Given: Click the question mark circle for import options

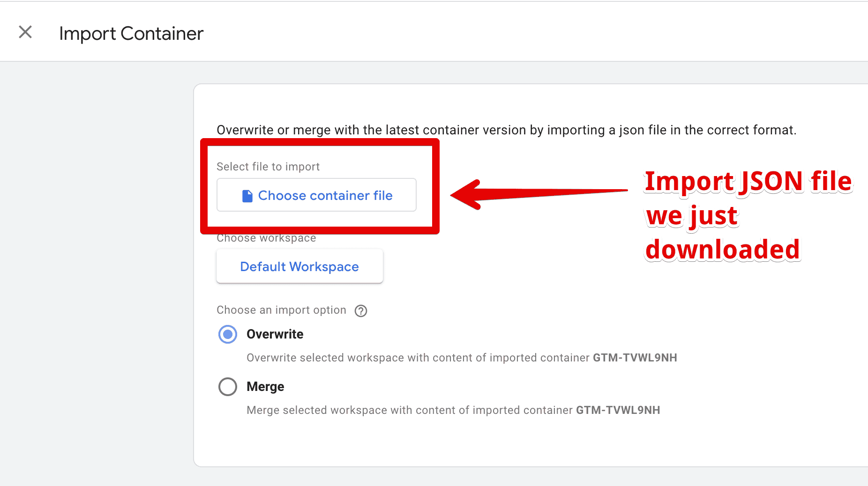Looking at the screenshot, I should [360, 310].
